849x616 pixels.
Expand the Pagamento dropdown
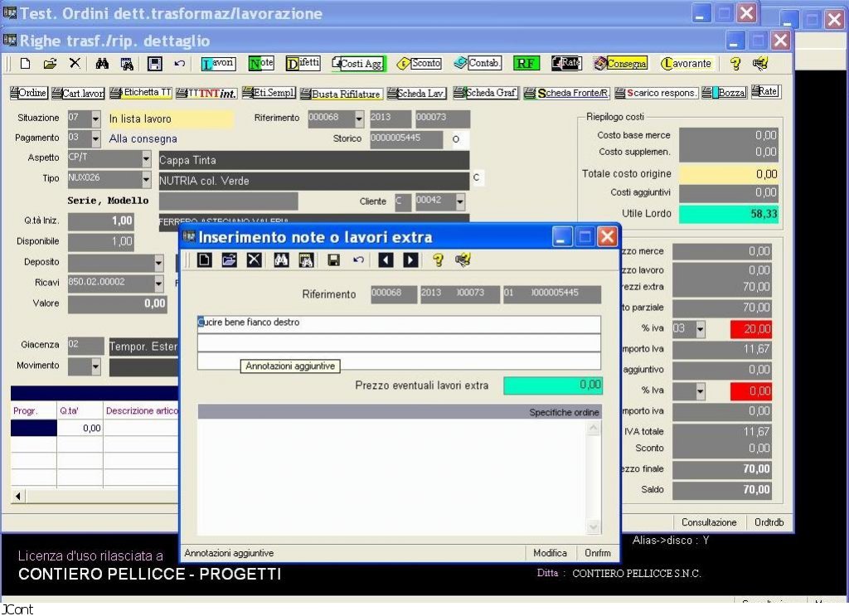pos(95,138)
